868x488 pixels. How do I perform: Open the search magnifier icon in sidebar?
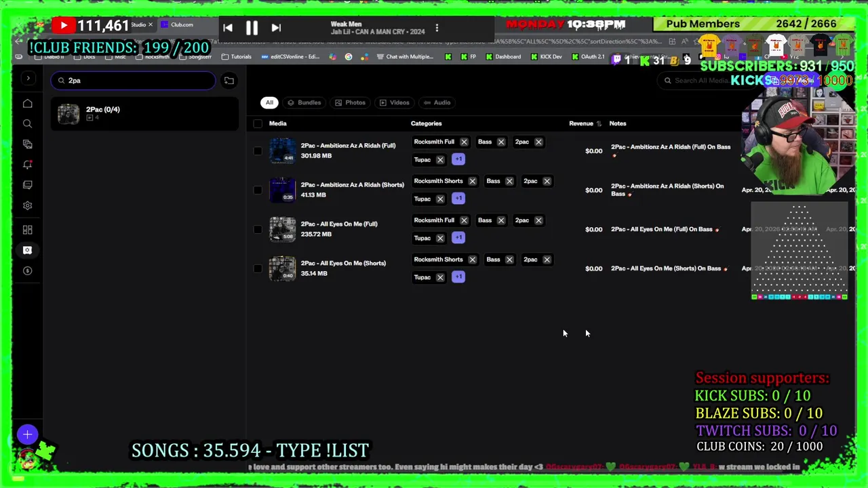pyautogui.click(x=28, y=124)
